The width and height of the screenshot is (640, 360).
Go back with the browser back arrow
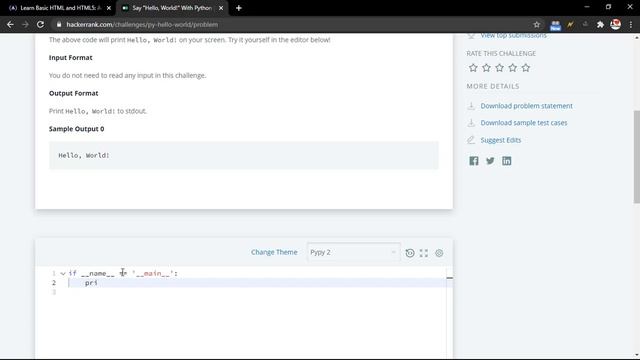pyautogui.click(x=10, y=24)
